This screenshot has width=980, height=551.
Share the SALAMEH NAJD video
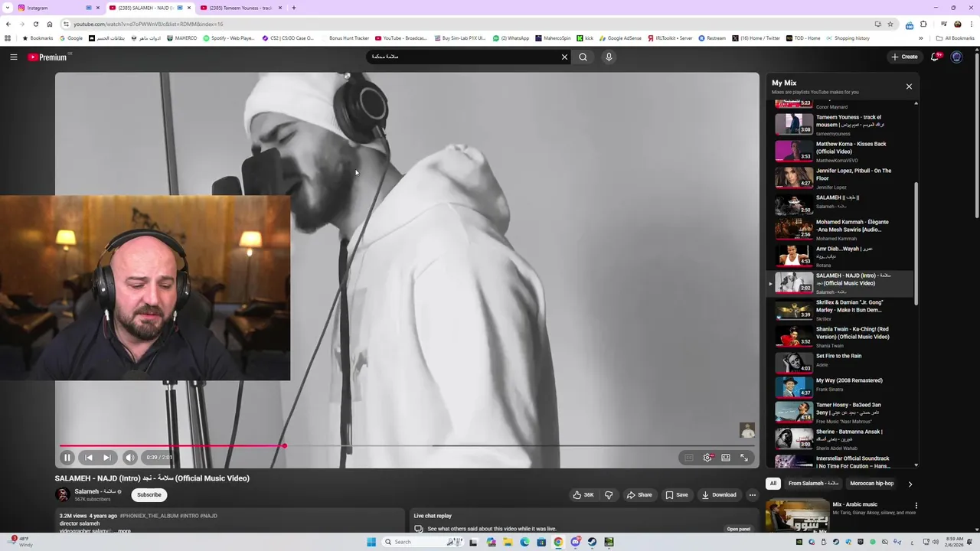[639, 495]
